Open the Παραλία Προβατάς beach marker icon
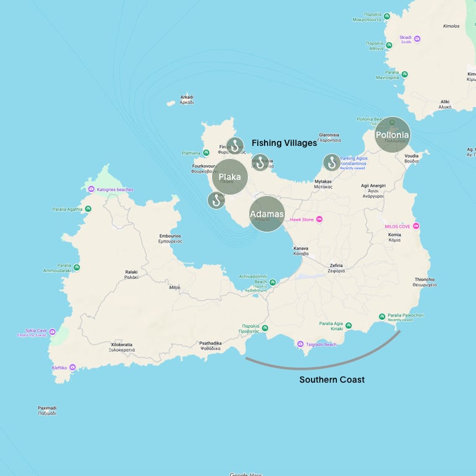The image size is (476, 476). click(x=265, y=328)
